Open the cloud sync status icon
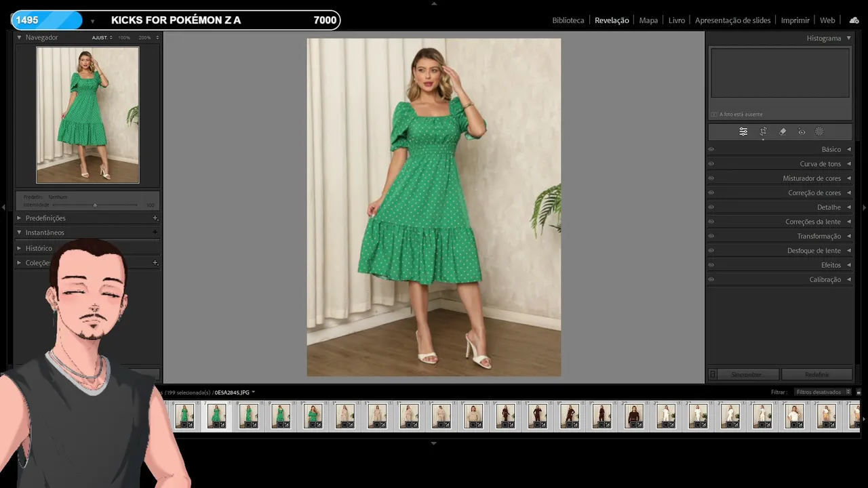The height and width of the screenshot is (488, 868). coord(854,20)
